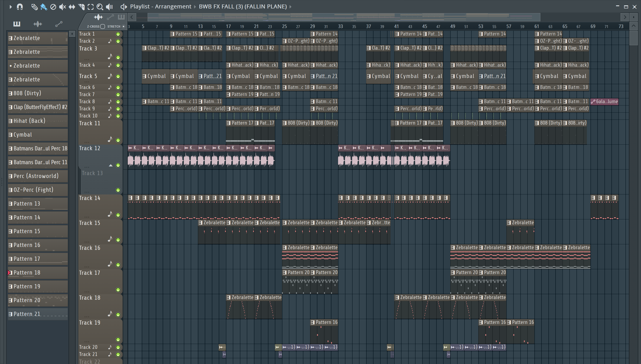This screenshot has height=364, width=641.
Task: Select the Slip tool
Action: click(72, 7)
